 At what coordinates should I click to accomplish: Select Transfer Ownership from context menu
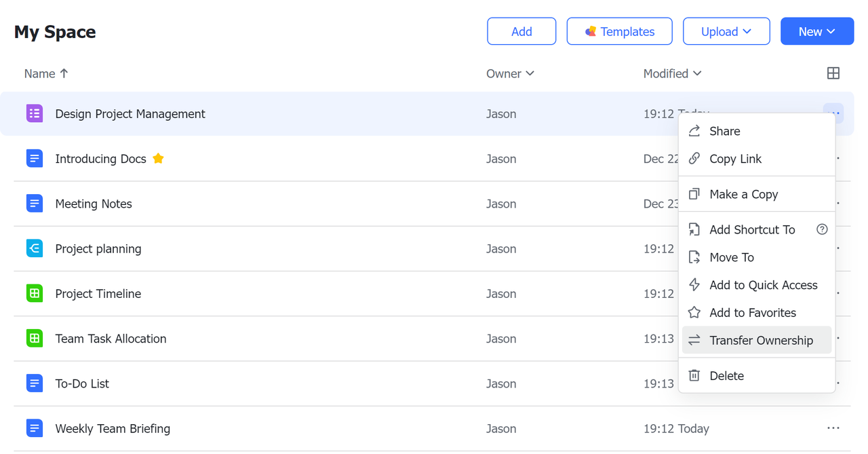click(761, 341)
